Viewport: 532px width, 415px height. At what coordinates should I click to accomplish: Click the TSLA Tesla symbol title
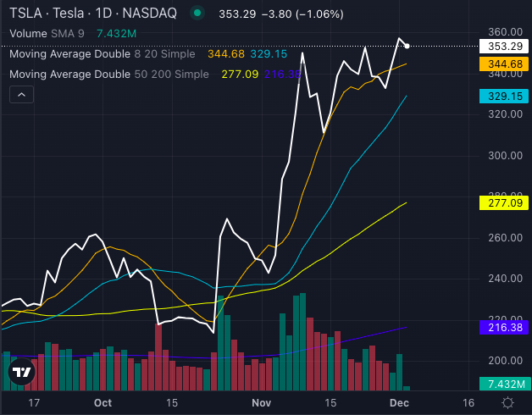[x=93, y=14]
